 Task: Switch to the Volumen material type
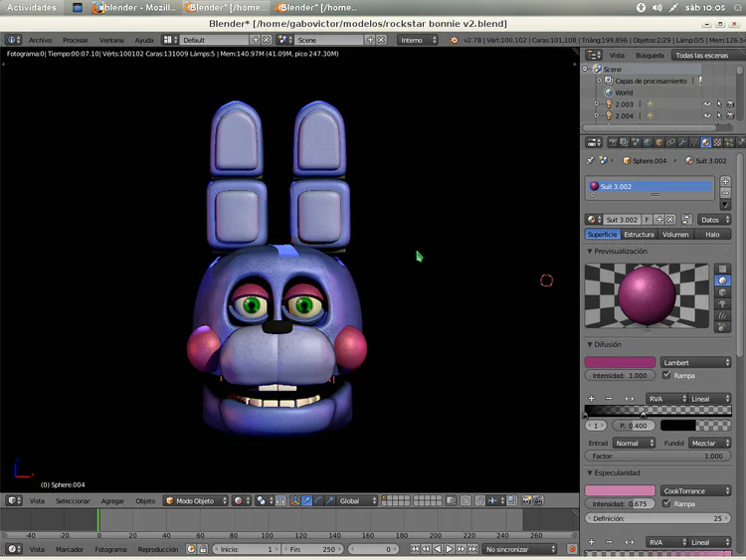point(675,234)
